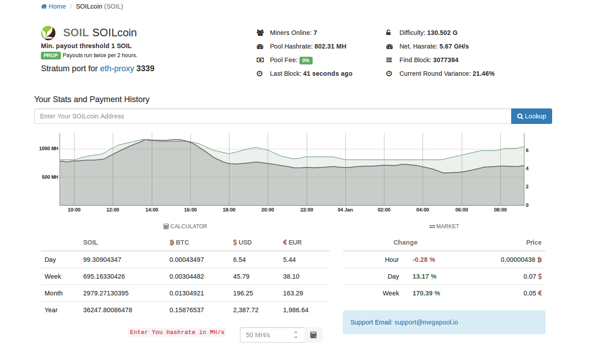Click the Bitcoin icon in BTC column header
This screenshot has width=613, height=364.
[172, 242]
